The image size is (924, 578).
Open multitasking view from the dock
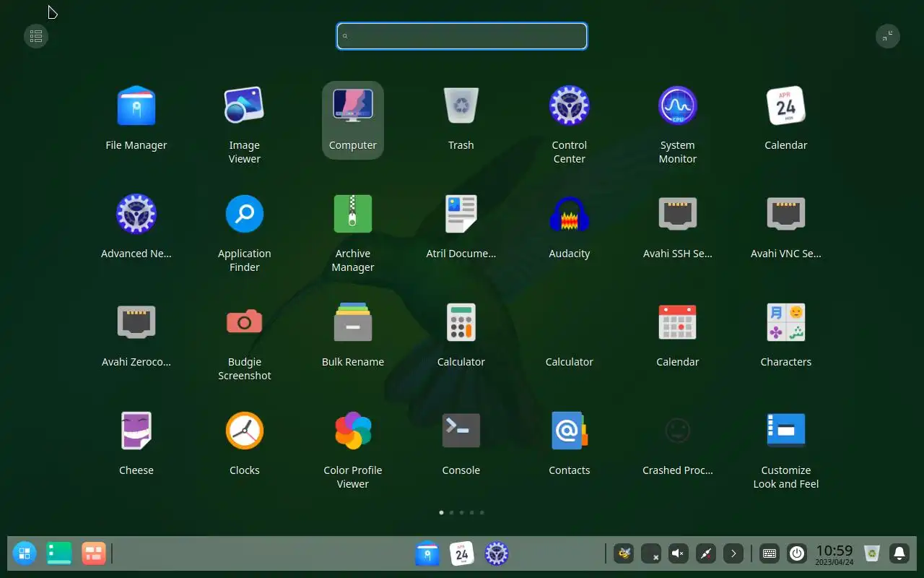tap(59, 554)
